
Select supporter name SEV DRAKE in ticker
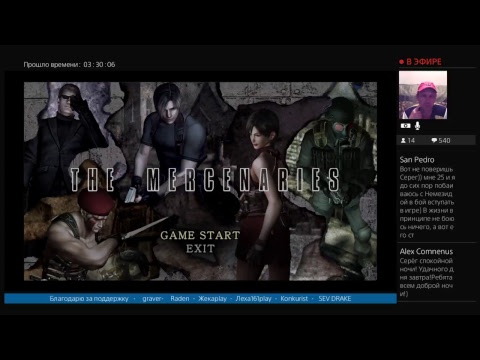(x=335, y=299)
